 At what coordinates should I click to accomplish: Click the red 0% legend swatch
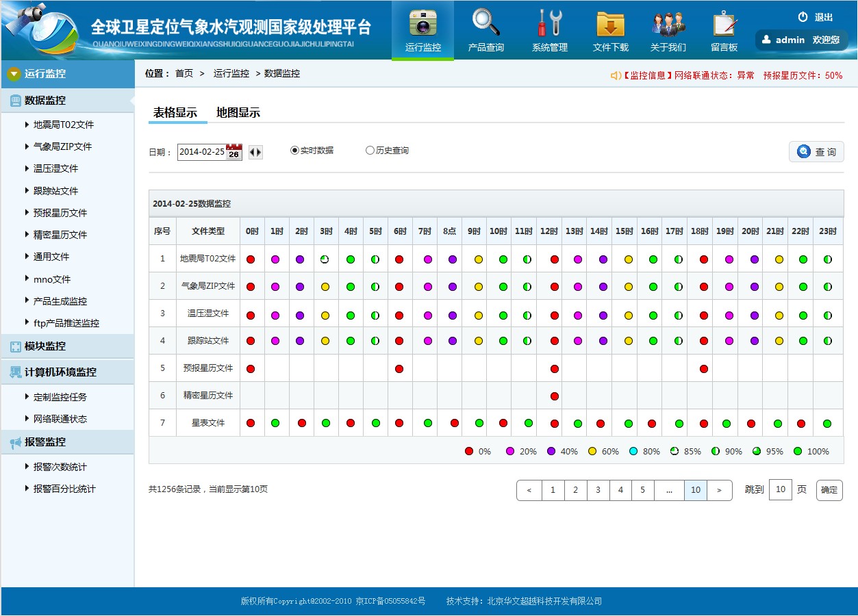coord(469,452)
